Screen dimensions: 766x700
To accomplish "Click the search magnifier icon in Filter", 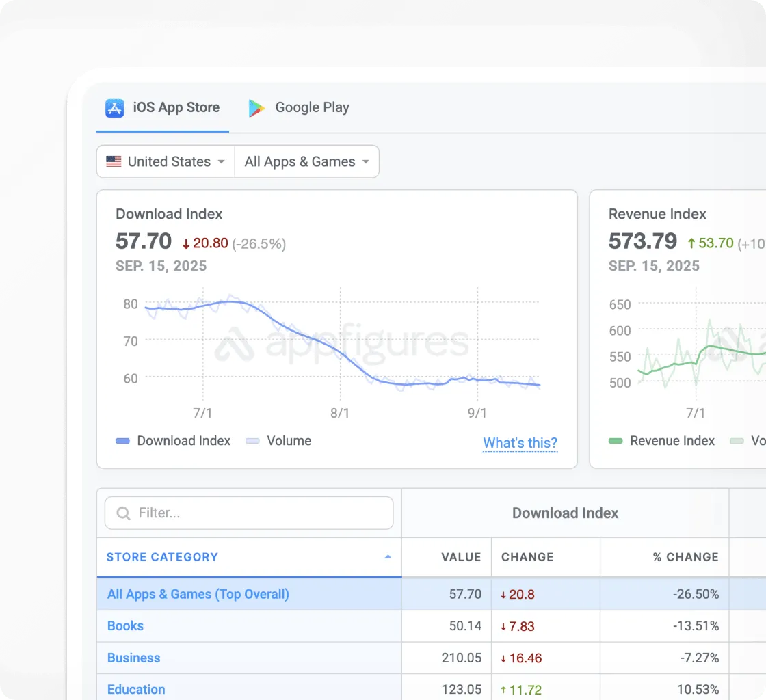I will 124,513.
